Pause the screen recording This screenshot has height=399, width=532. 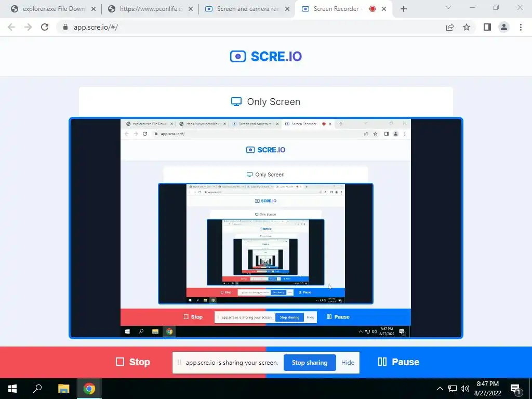pos(398,362)
